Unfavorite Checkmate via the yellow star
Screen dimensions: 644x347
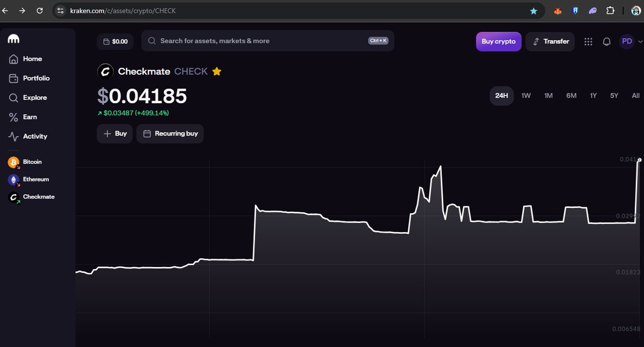click(217, 71)
